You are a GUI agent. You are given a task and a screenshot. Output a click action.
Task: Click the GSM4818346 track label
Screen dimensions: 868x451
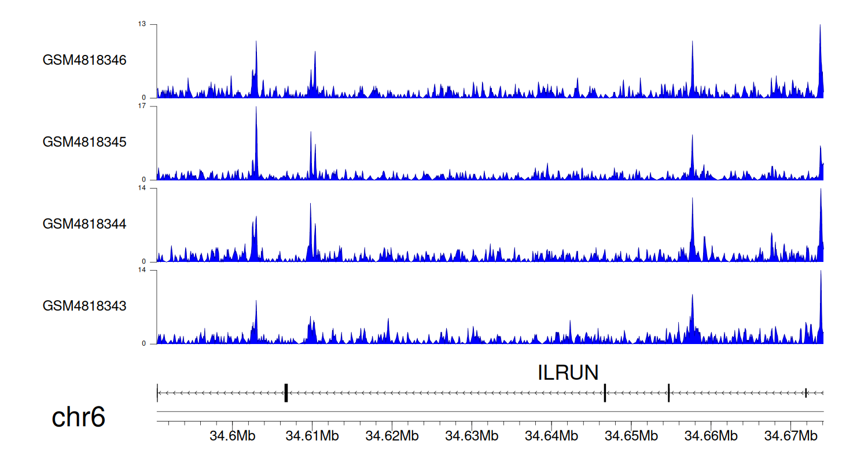coord(84,60)
